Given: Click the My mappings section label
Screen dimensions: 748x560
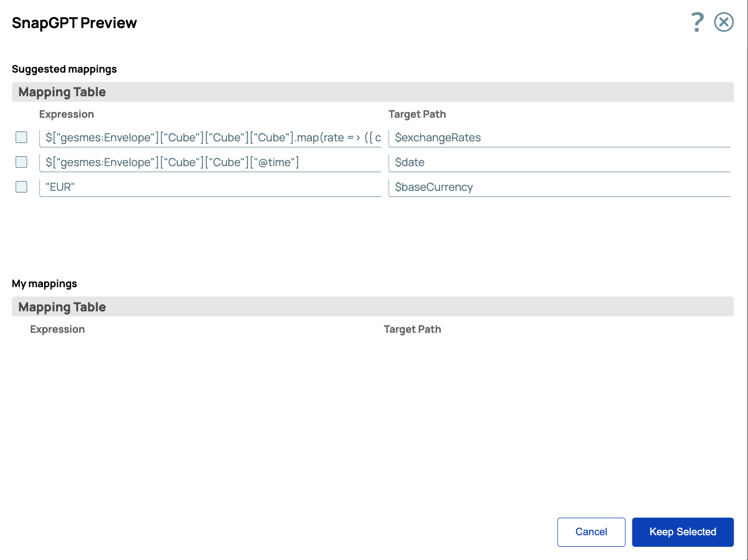Looking at the screenshot, I should pos(45,283).
